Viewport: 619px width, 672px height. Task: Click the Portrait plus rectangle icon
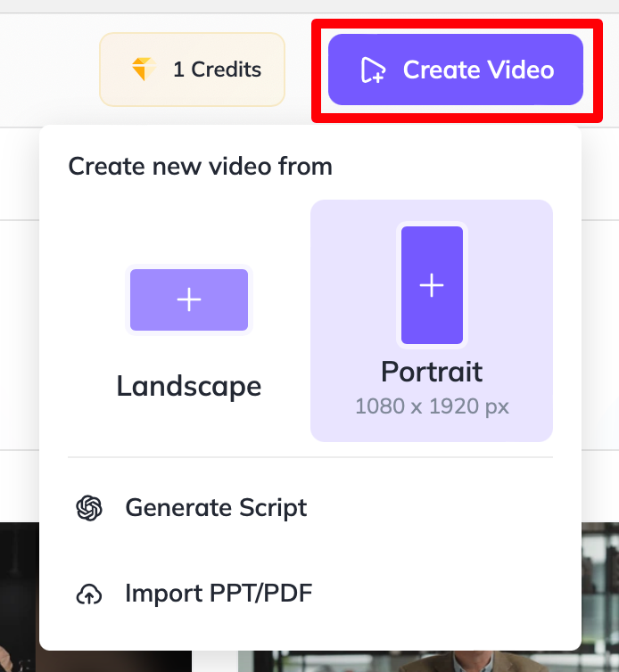point(432,285)
